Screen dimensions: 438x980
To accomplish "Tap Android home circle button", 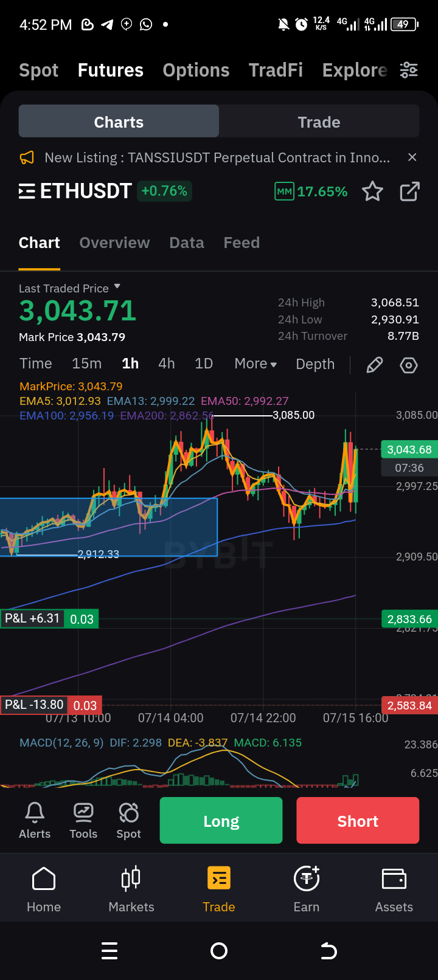I will (x=219, y=951).
